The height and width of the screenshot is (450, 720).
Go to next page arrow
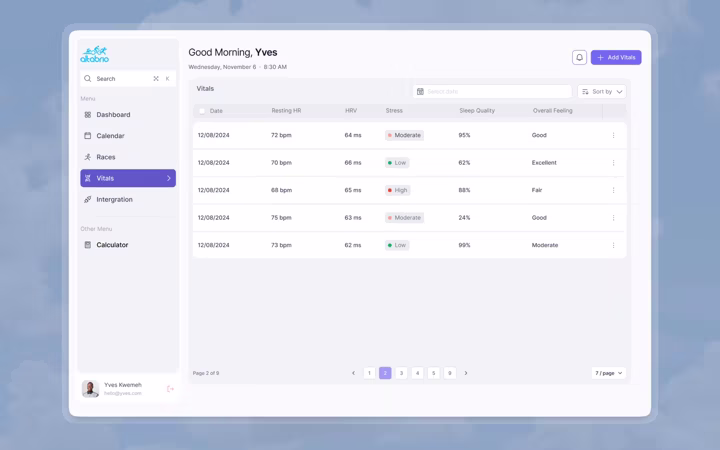(466, 373)
